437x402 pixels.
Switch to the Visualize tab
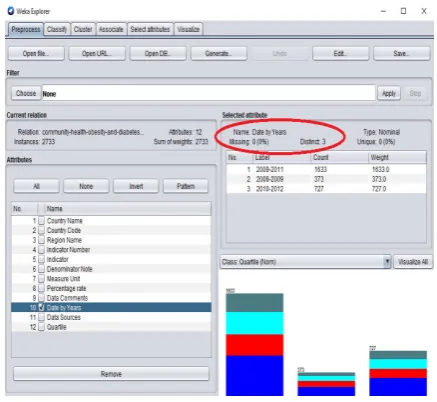point(188,29)
